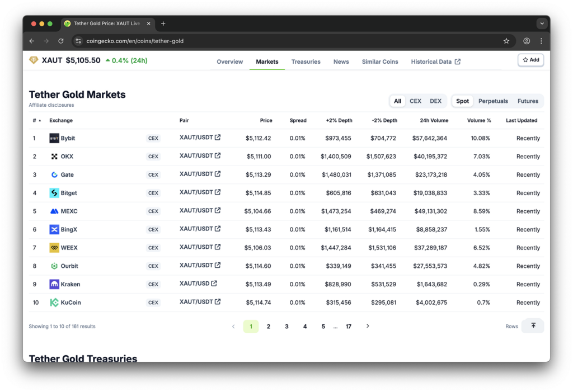Screen dimensions: 573x392
Task: Click the Kraken exchange logo icon
Action: [x=54, y=284]
